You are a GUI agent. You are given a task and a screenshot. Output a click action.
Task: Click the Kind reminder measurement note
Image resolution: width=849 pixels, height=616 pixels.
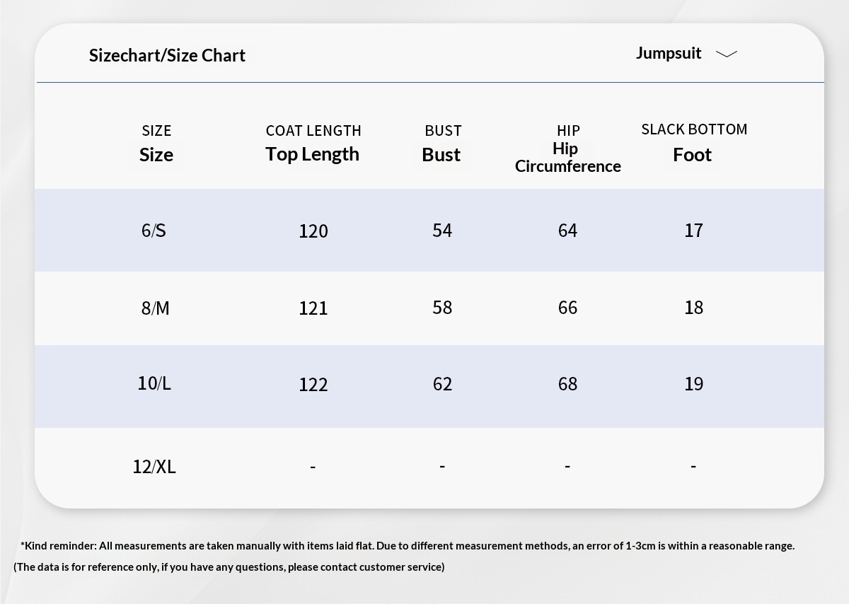tap(407, 546)
